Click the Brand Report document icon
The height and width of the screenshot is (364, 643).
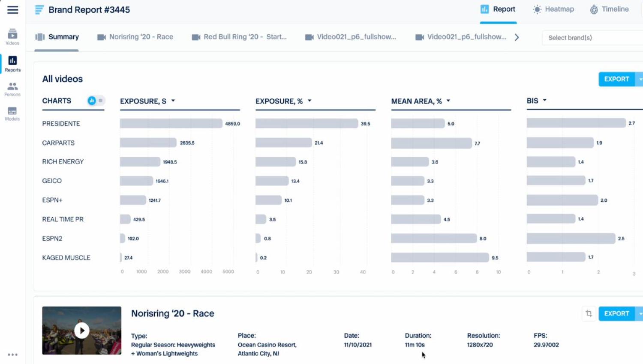point(39,10)
